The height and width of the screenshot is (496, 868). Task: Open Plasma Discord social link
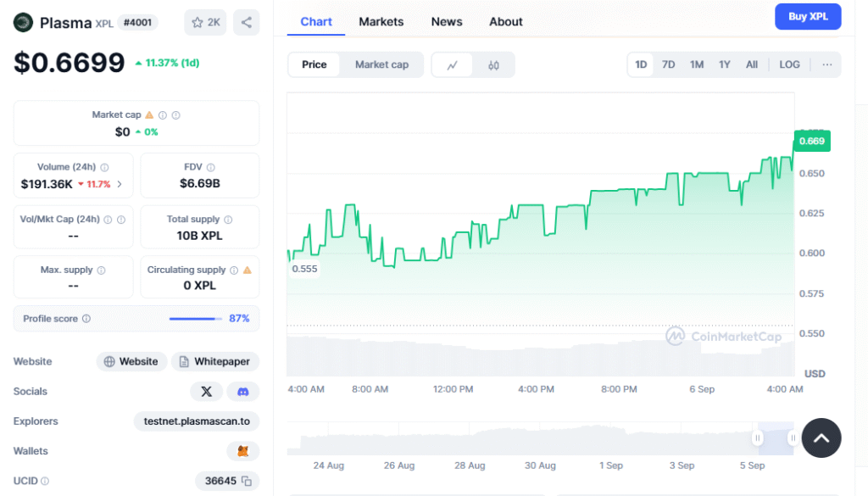click(x=243, y=392)
